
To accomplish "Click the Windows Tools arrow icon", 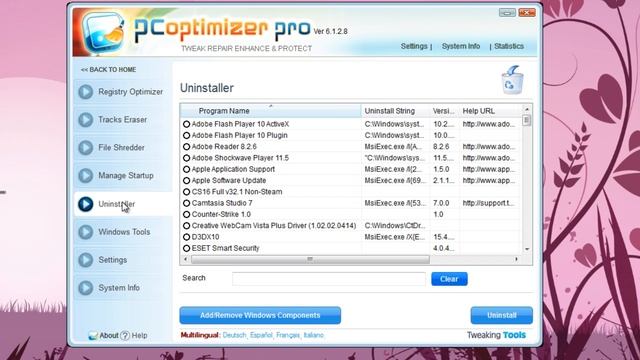I will point(86,232).
